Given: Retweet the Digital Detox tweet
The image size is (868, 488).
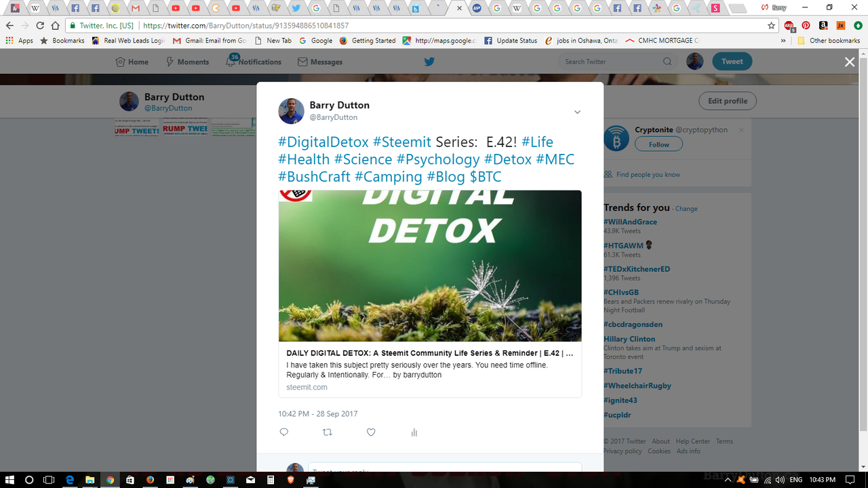Looking at the screenshot, I should [x=328, y=432].
